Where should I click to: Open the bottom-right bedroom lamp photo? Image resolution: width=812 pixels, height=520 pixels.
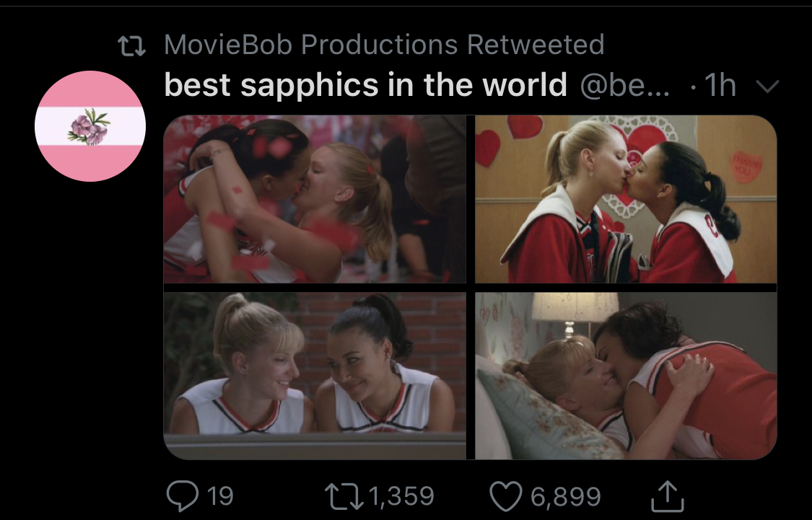(x=626, y=376)
